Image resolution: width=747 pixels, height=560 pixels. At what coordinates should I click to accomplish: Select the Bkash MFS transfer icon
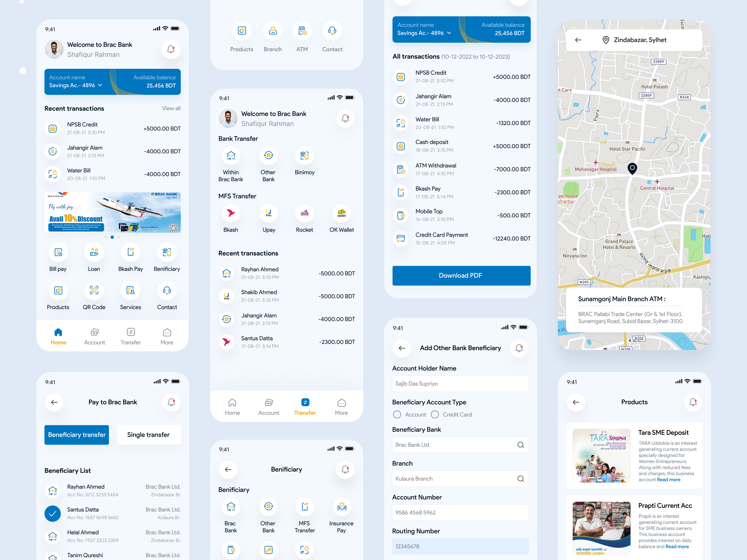pyautogui.click(x=231, y=213)
